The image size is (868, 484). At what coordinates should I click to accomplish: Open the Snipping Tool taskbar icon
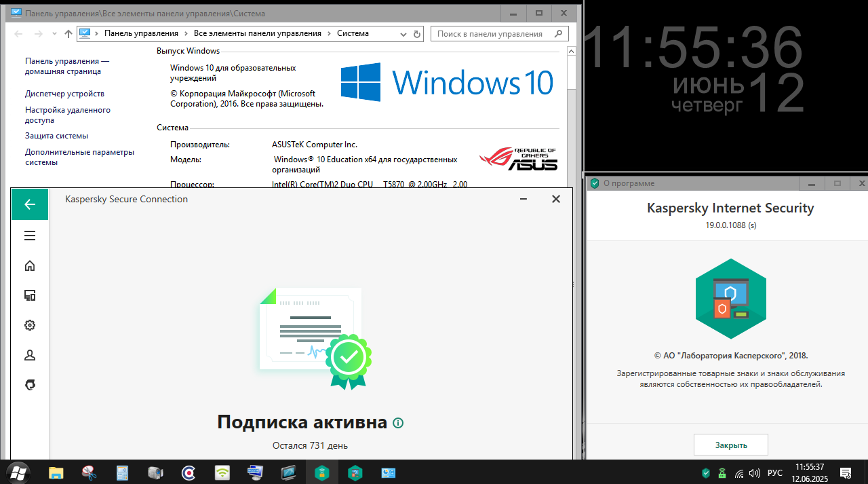pyautogui.click(x=89, y=472)
